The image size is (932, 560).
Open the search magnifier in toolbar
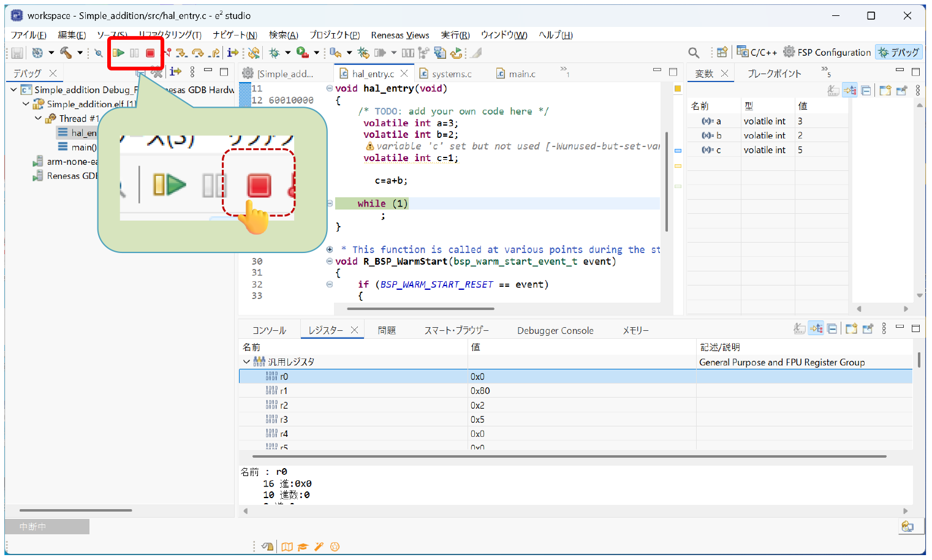coord(694,53)
